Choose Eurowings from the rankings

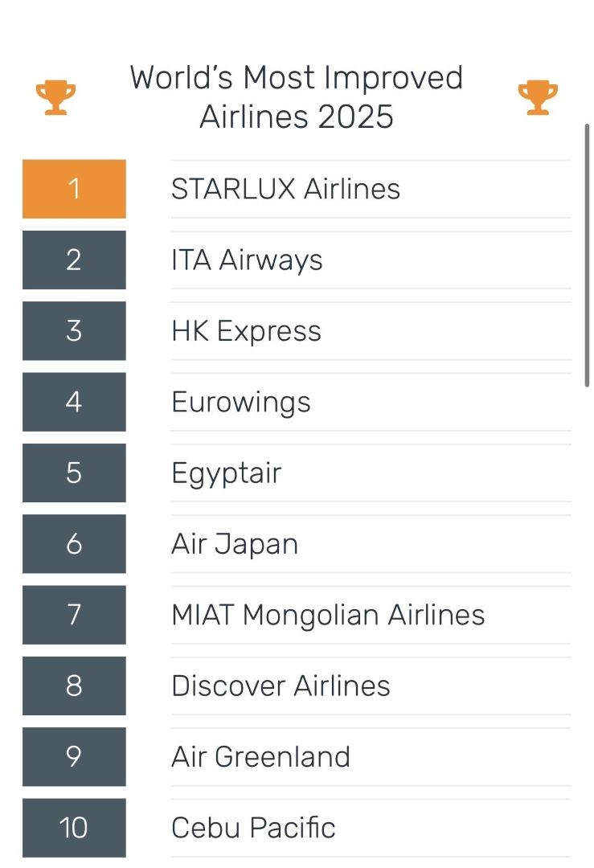point(240,402)
